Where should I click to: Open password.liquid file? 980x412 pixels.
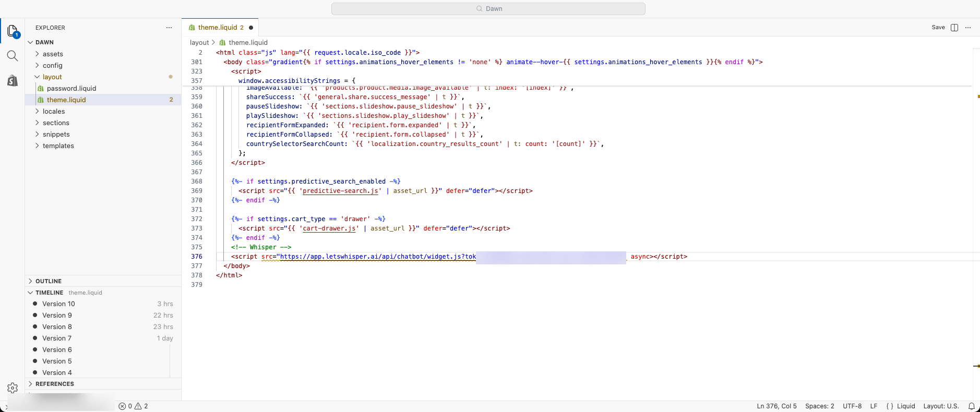coord(103,88)
